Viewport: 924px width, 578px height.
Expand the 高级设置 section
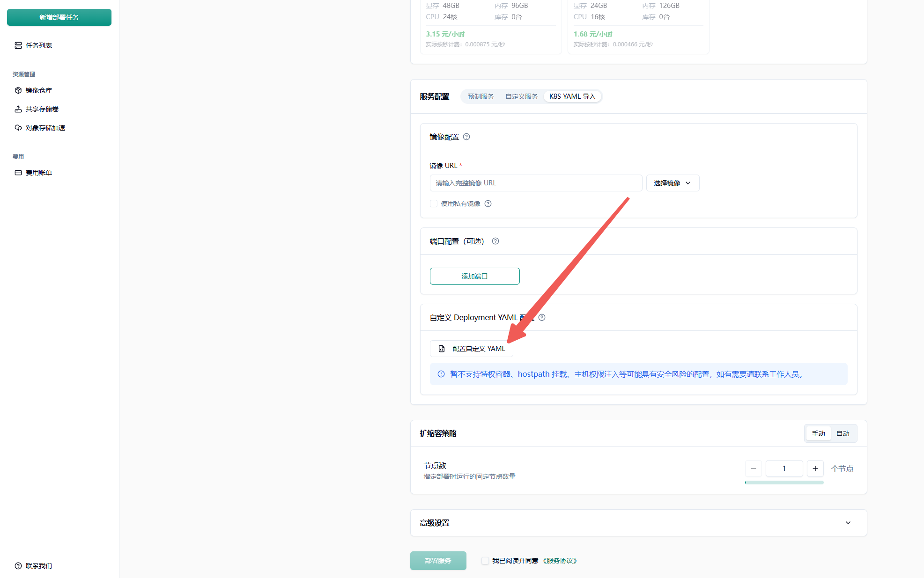pyautogui.click(x=848, y=523)
